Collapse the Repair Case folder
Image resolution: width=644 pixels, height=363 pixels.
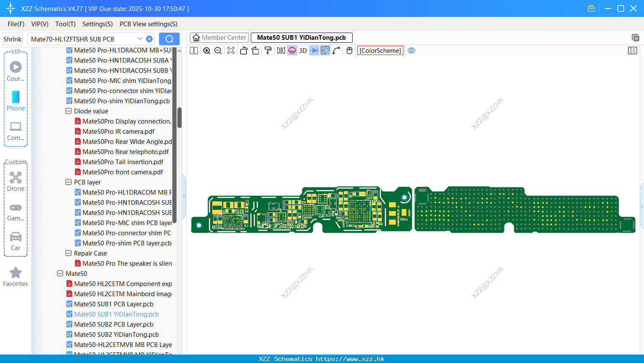69,253
